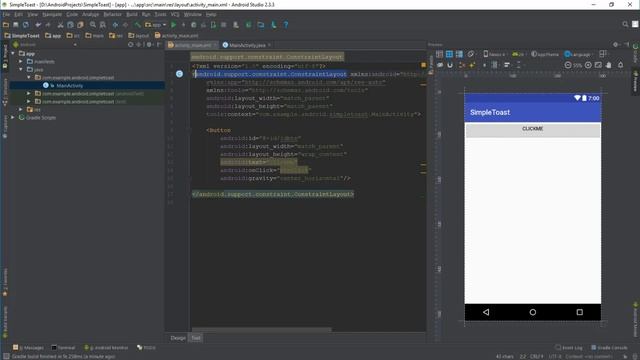Screen dimensions: 640x360
Task: Click the screen orientation icon in preview
Action: pos(471,54)
